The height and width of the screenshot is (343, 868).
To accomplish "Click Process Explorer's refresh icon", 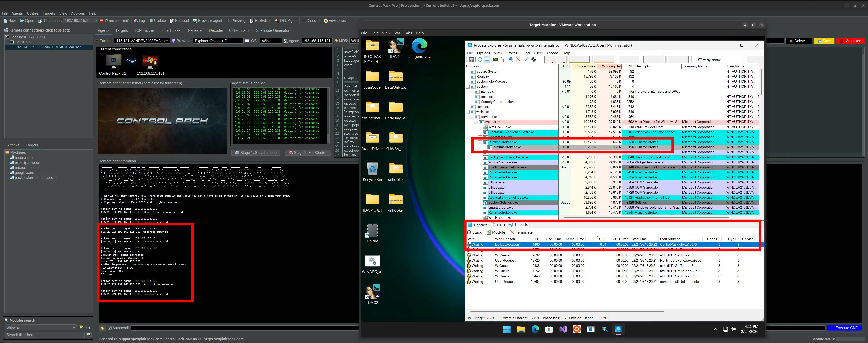I will pos(480,59).
